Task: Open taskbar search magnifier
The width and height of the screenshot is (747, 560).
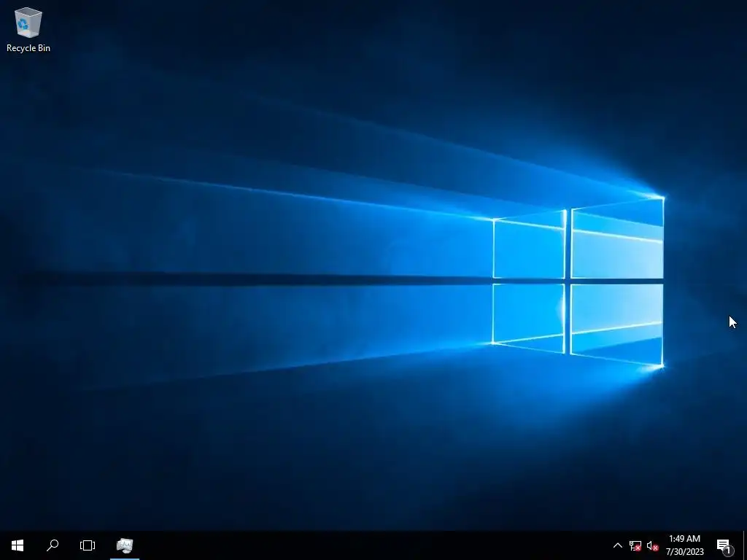Action: 53,545
